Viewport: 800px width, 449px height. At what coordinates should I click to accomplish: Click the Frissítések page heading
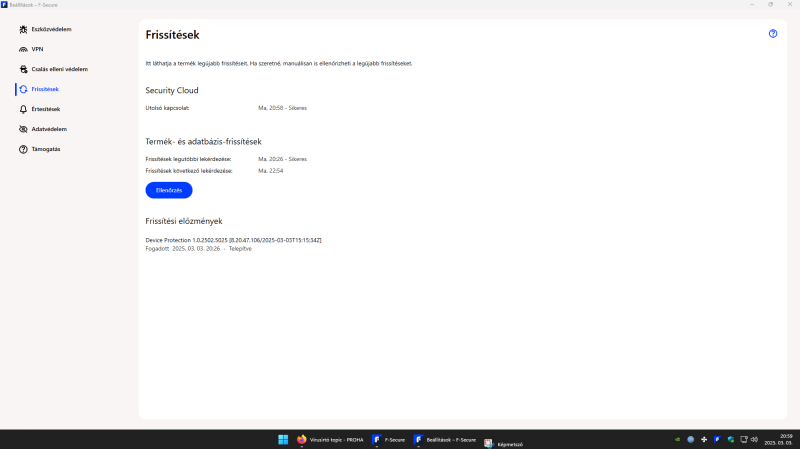tap(172, 35)
